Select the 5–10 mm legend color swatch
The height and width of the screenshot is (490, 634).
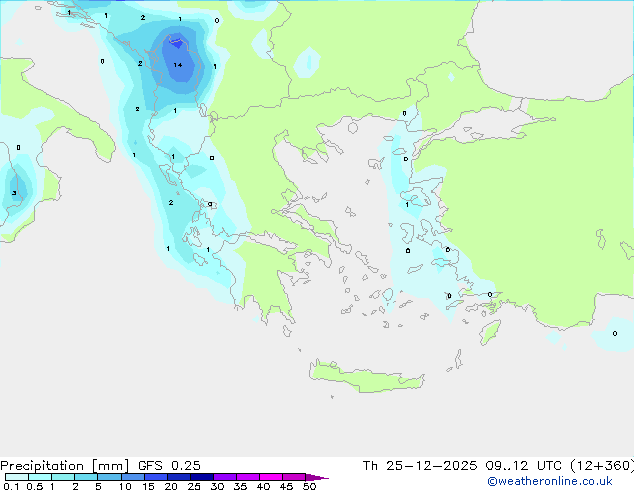tap(109, 477)
